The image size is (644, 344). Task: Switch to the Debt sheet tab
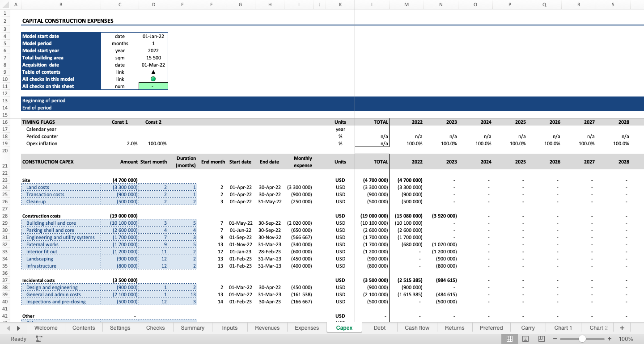pyautogui.click(x=379, y=327)
